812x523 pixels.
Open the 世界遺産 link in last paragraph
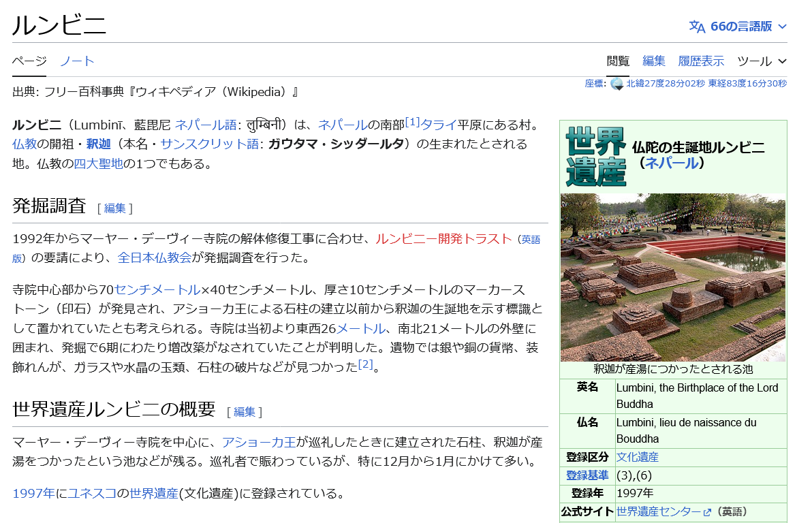[154, 493]
